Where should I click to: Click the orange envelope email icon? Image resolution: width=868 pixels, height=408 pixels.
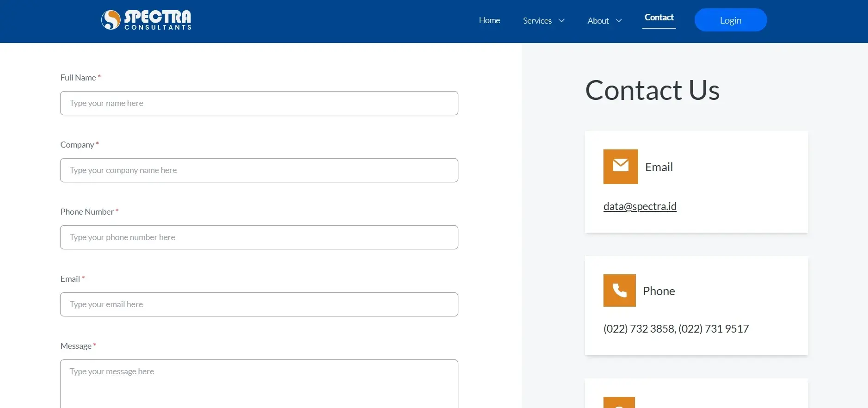(621, 167)
